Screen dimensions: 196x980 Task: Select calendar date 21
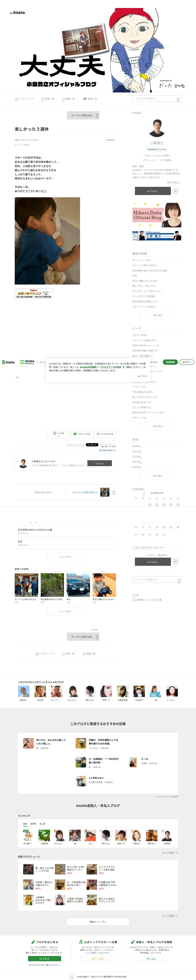(143, 527)
